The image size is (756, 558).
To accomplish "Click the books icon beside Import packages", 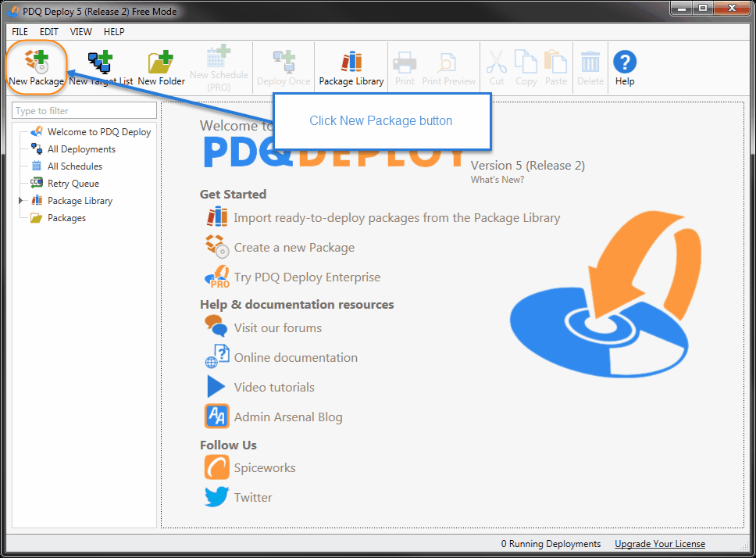I will click(x=217, y=216).
